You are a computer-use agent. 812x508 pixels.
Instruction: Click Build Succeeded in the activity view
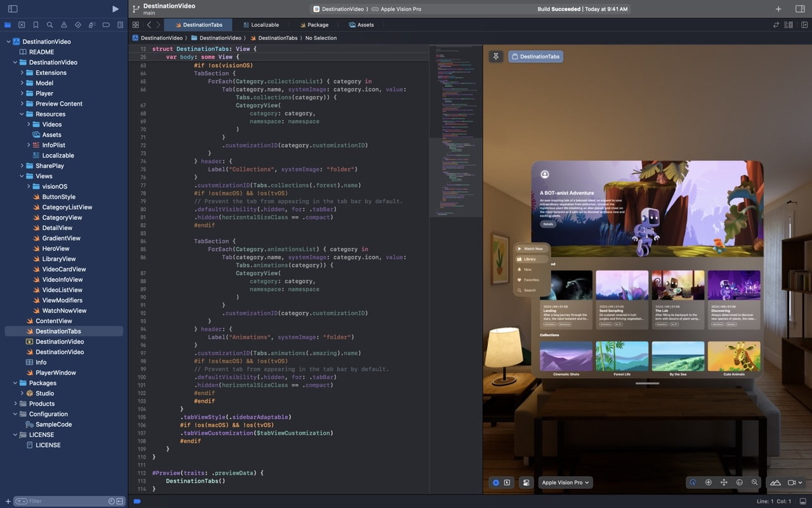[559, 9]
